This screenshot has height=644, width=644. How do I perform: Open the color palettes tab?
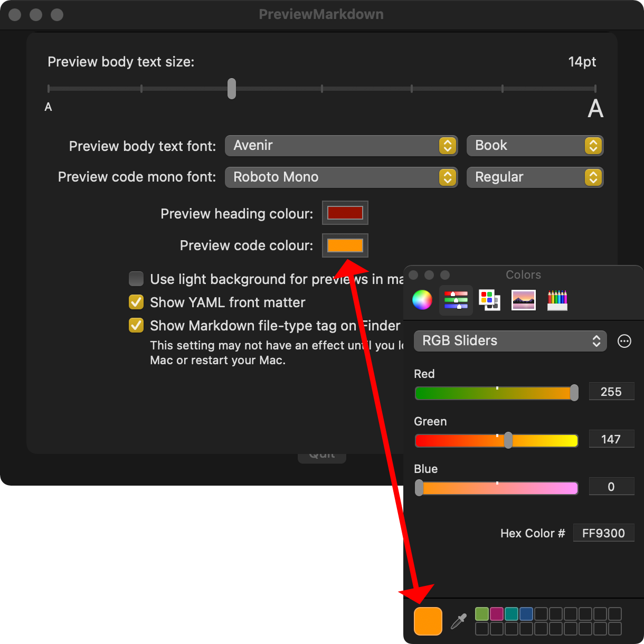coord(489,300)
